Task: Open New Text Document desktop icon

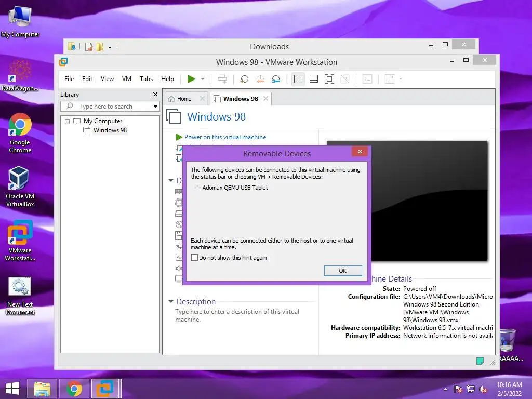Action: coord(20,296)
